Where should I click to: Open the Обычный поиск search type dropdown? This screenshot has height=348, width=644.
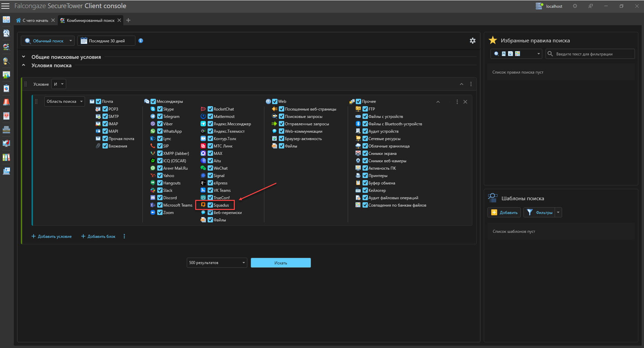pyautogui.click(x=48, y=41)
